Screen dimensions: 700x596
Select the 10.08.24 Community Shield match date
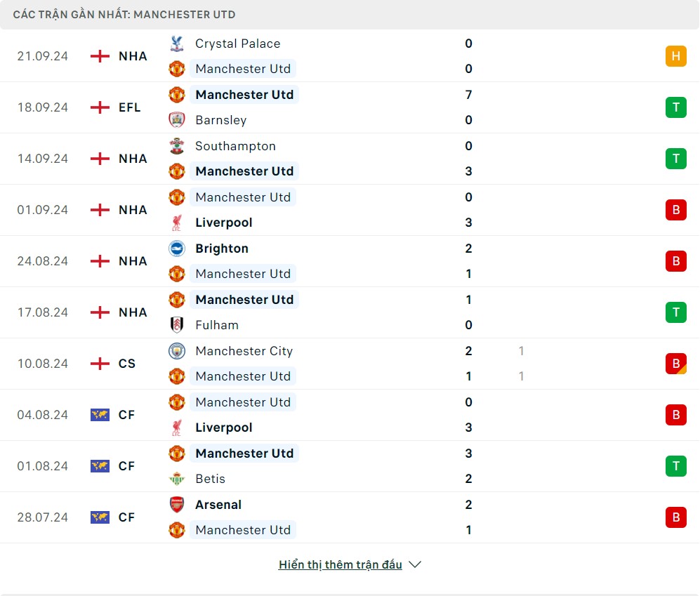[x=43, y=364]
